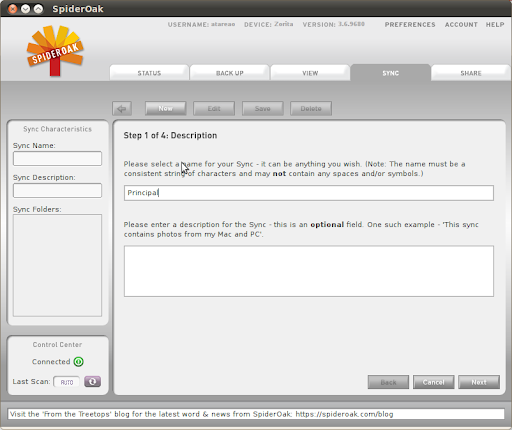The width and height of the screenshot is (512, 430).
Task: Click the Delete button
Action: pyautogui.click(x=311, y=109)
